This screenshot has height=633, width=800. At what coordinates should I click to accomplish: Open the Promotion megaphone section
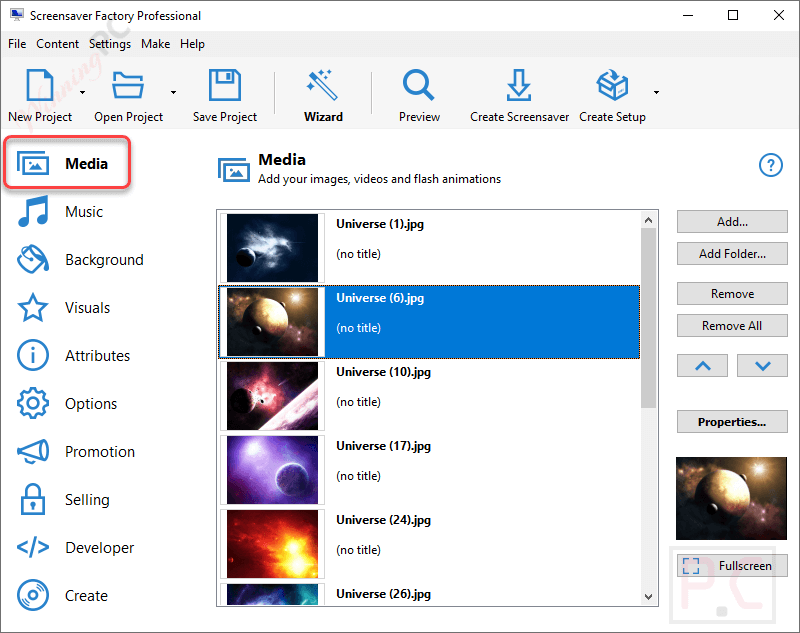click(76, 451)
